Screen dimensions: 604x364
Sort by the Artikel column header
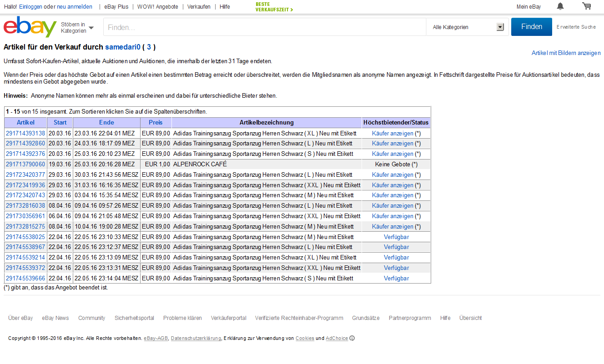point(25,122)
